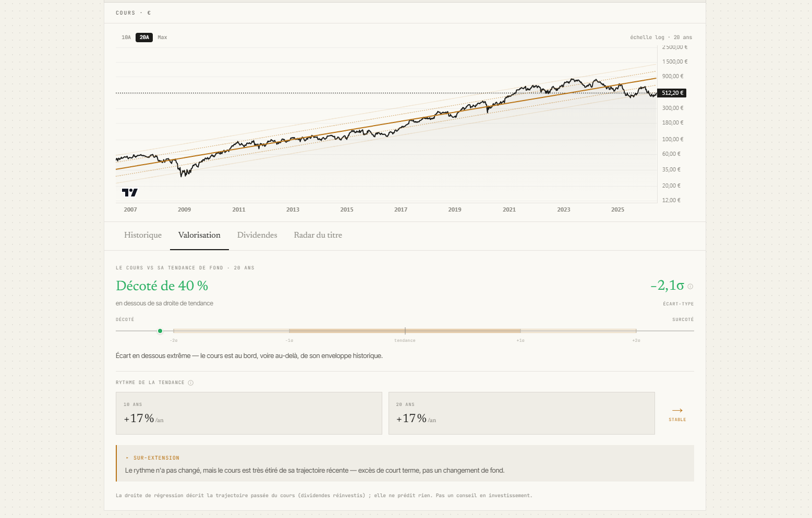Click the tendance tick on the gauge
The image size is (812, 518).
coord(405,331)
